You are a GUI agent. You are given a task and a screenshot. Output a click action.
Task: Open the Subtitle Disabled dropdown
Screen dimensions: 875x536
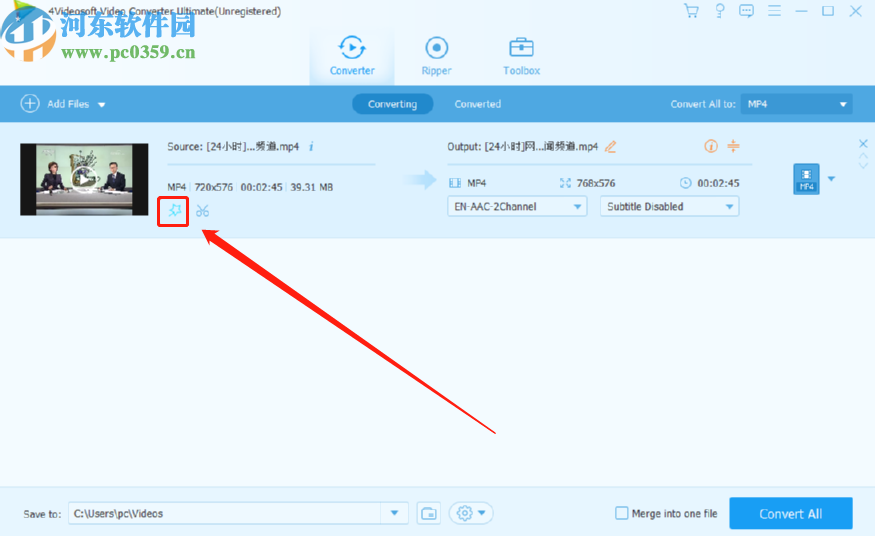tap(670, 206)
